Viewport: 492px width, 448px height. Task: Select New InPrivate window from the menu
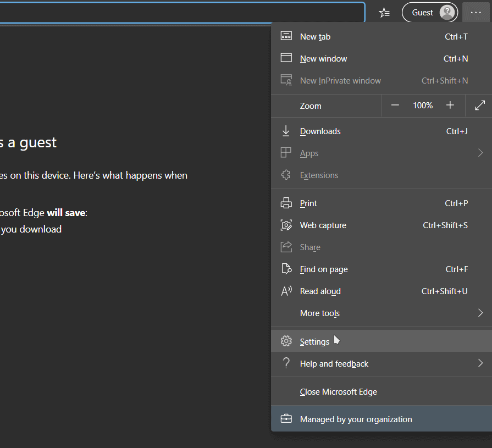point(340,80)
